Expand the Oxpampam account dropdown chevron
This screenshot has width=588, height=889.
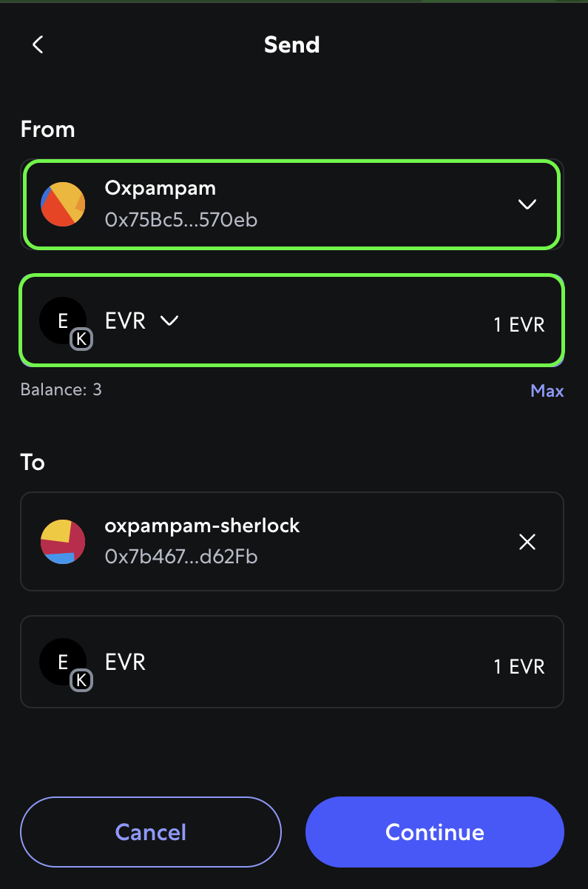(x=527, y=204)
